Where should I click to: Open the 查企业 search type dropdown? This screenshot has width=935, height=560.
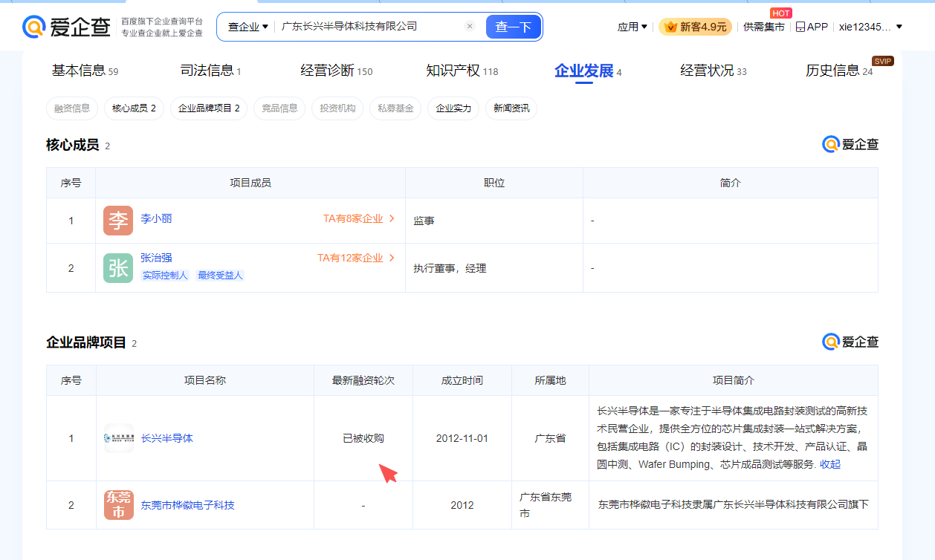pyautogui.click(x=247, y=27)
